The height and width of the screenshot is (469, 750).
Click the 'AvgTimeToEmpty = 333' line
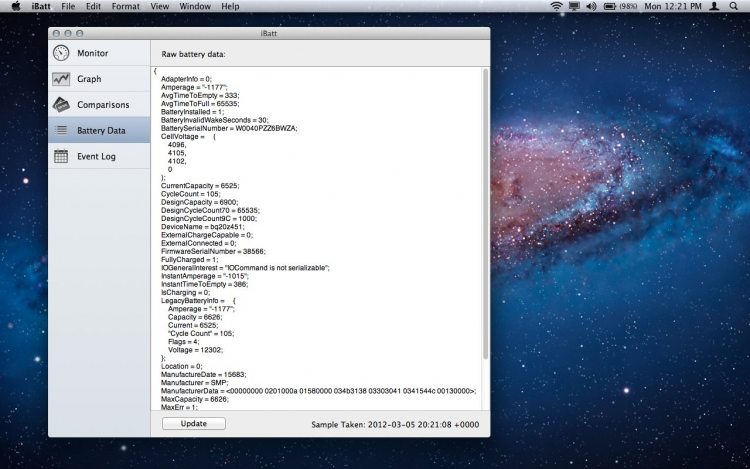tap(200, 96)
